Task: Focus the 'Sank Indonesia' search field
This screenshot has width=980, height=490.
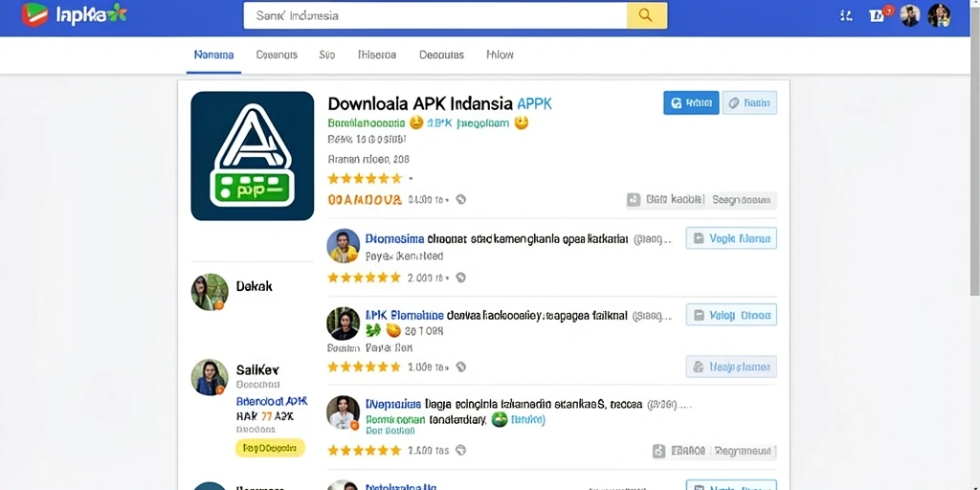Action: (x=435, y=15)
